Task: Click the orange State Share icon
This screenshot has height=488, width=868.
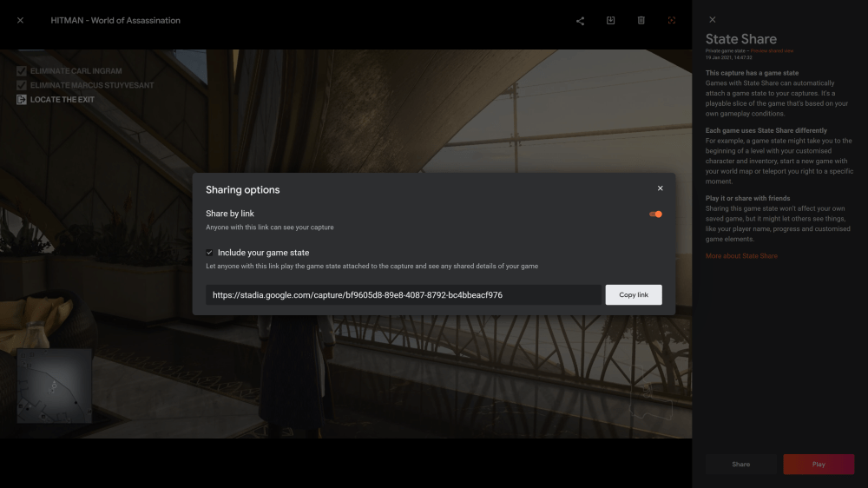Action: [671, 21]
